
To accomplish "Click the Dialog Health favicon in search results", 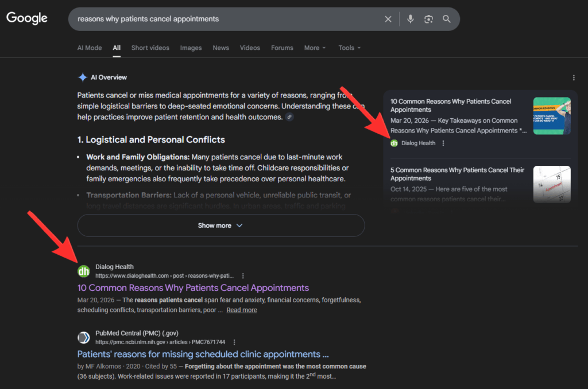I will [x=83, y=271].
